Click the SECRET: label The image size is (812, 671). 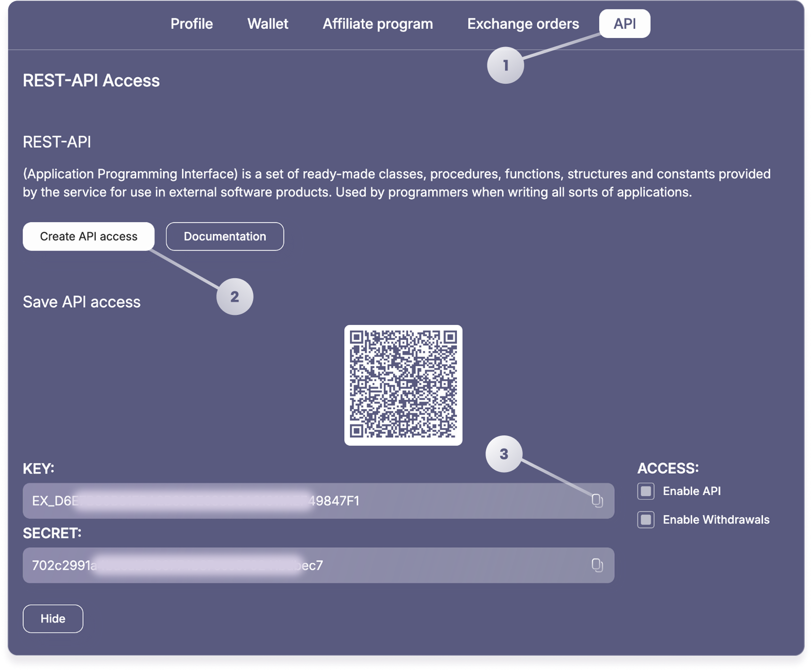(52, 533)
